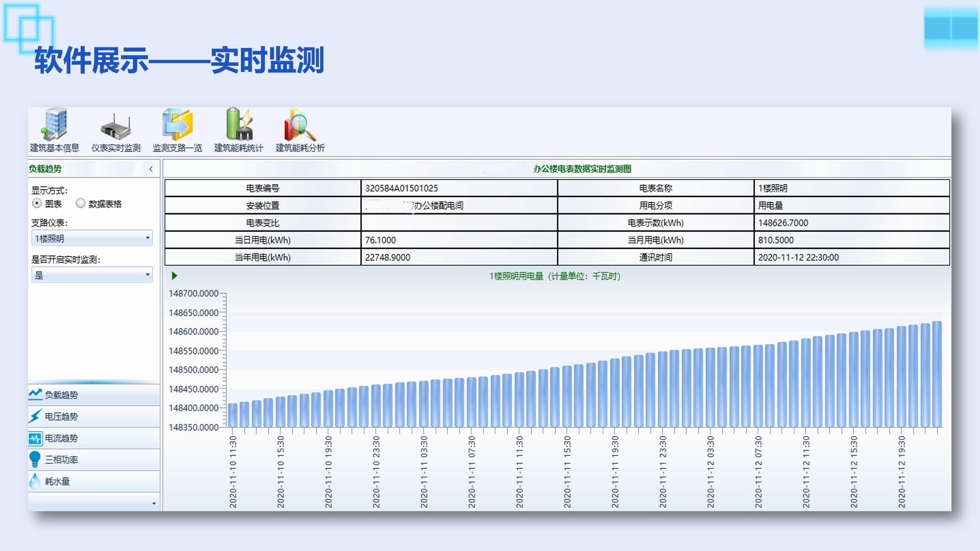
Task: Click the 三相功率 bulb icon
Action: pos(35,459)
